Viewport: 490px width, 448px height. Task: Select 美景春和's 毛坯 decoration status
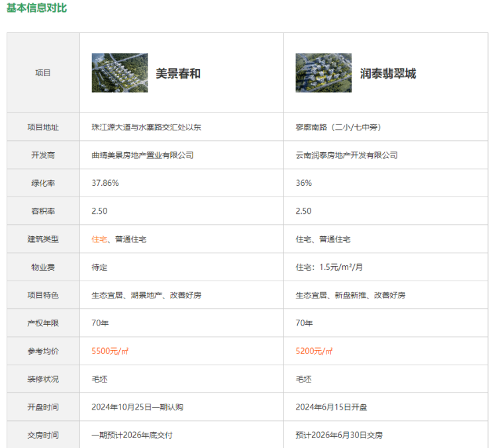coord(99,379)
